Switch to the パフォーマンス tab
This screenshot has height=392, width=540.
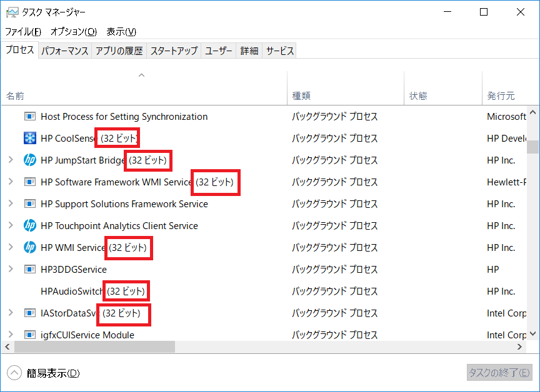coord(65,51)
